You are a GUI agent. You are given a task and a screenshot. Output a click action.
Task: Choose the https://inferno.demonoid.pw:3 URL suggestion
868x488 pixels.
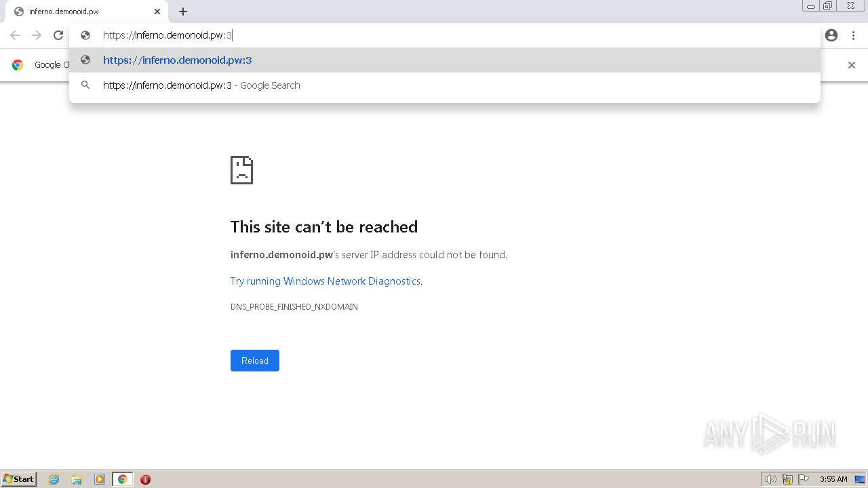point(445,60)
